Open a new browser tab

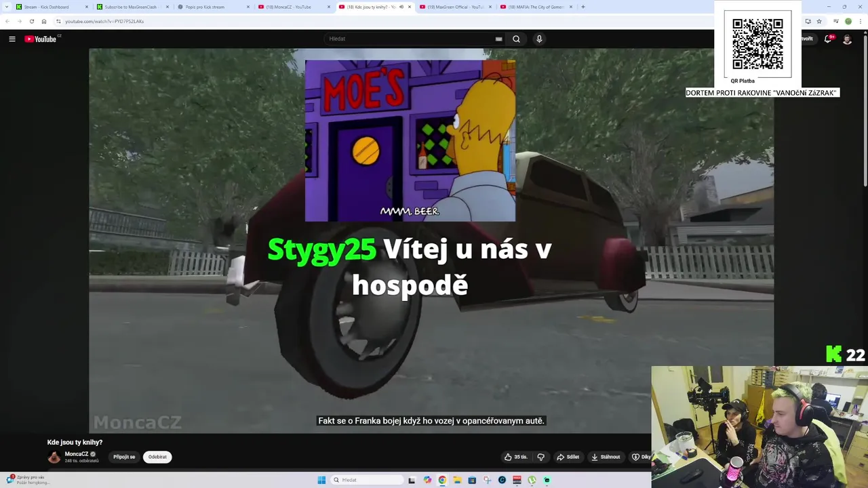coord(583,7)
